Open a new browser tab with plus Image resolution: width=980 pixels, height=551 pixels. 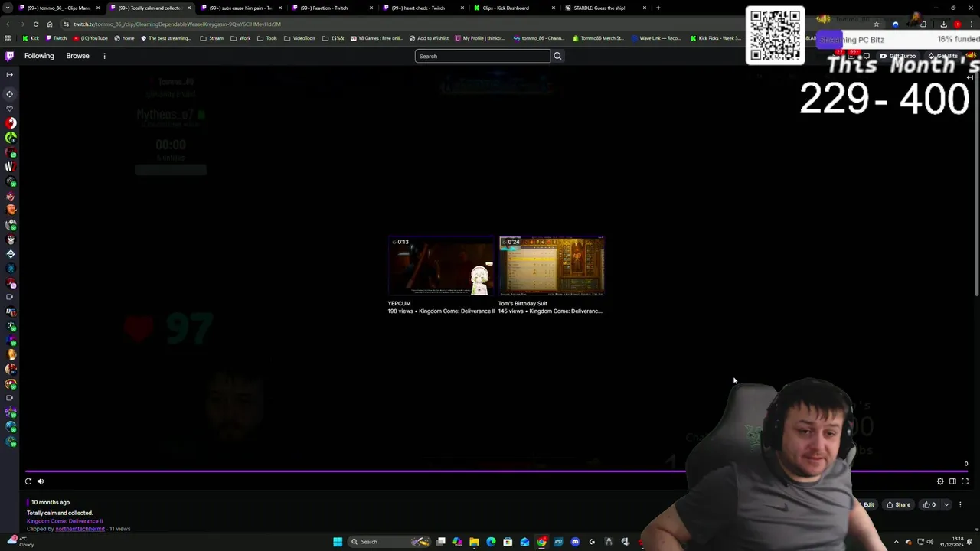(658, 8)
